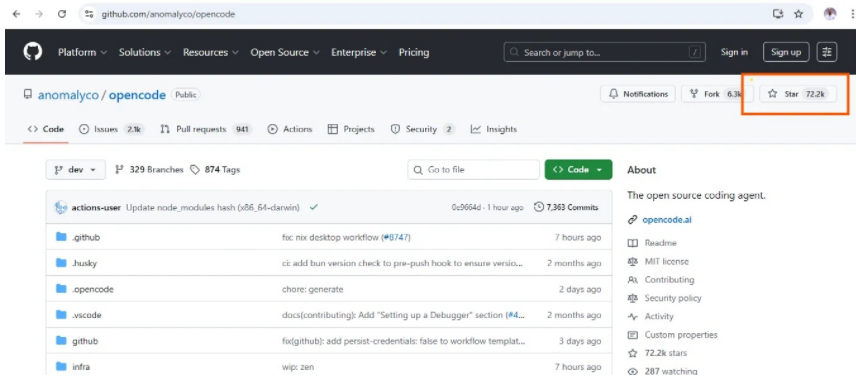Open commit message 'chore: generate'
Image resolution: width=856 pixels, height=389 pixels.
[313, 289]
